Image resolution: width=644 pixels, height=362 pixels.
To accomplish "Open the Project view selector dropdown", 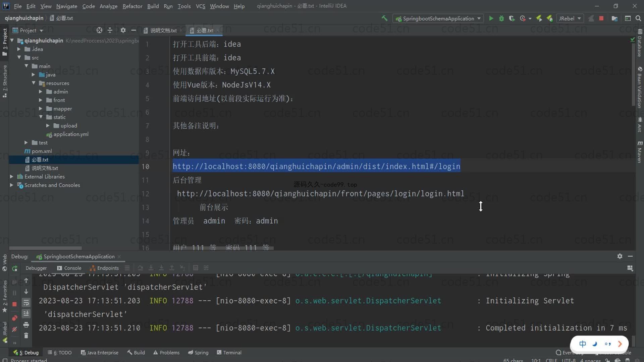I will [28, 30].
